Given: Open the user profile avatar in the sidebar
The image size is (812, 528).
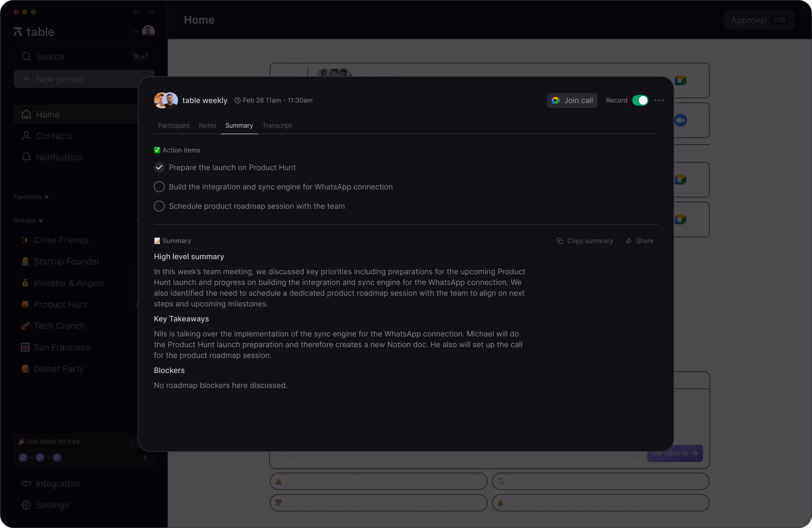Looking at the screenshot, I should click(x=148, y=31).
